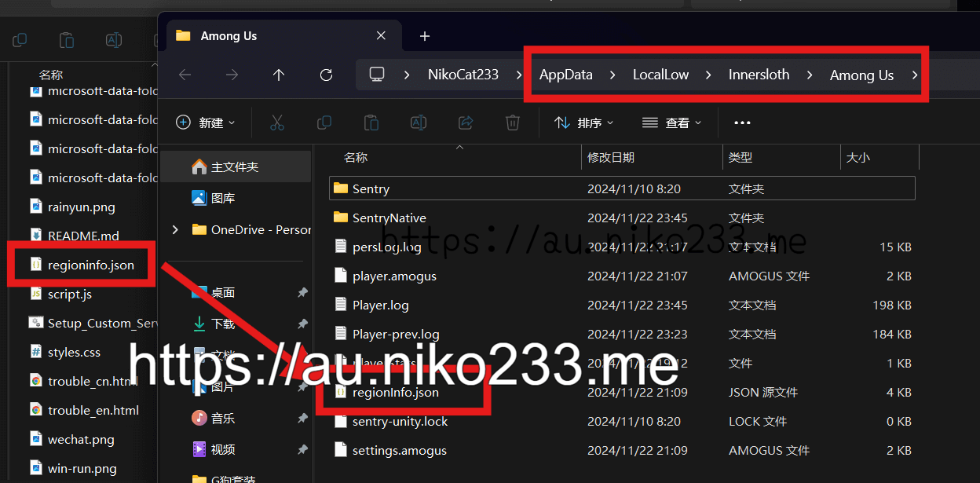The height and width of the screenshot is (483, 980).
Task: Add a new Explorer tab
Action: [425, 36]
